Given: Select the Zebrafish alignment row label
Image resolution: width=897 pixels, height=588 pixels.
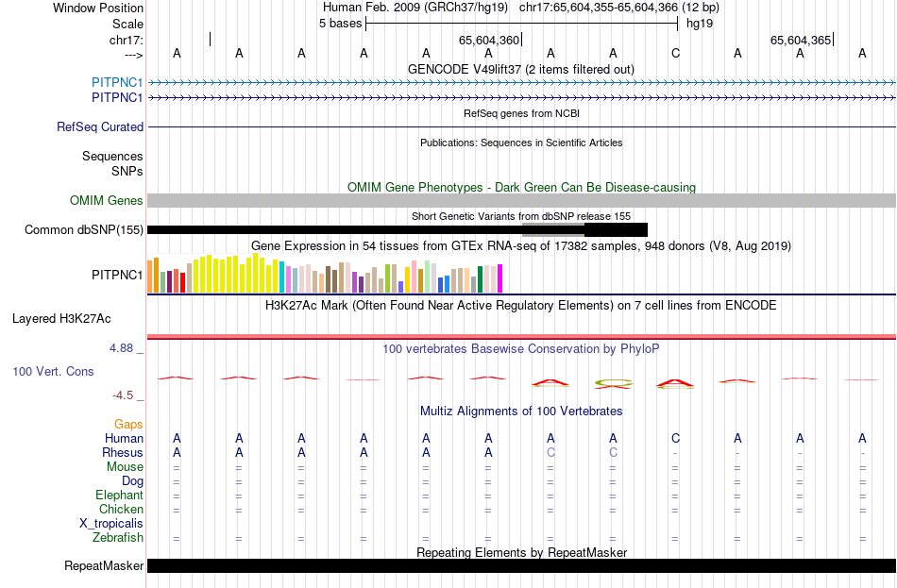Looking at the screenshot, I should (x=118, y=538).
